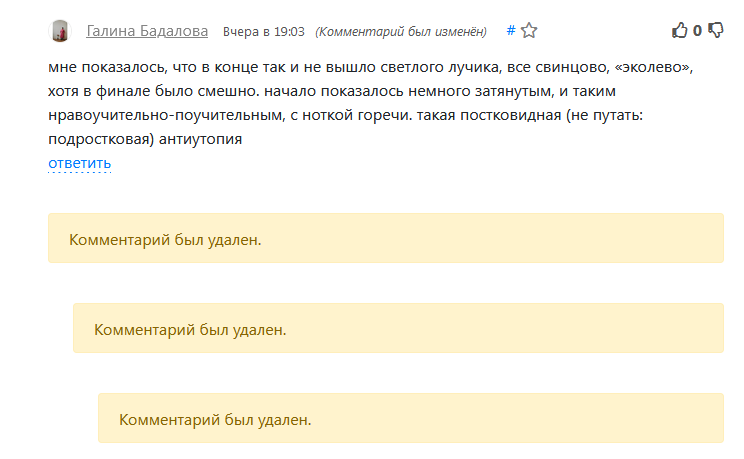This screenshot has width=744, height=459.
Task: Click the # permalink symbol
Action: pyautogui.click(x=510, y=30)
